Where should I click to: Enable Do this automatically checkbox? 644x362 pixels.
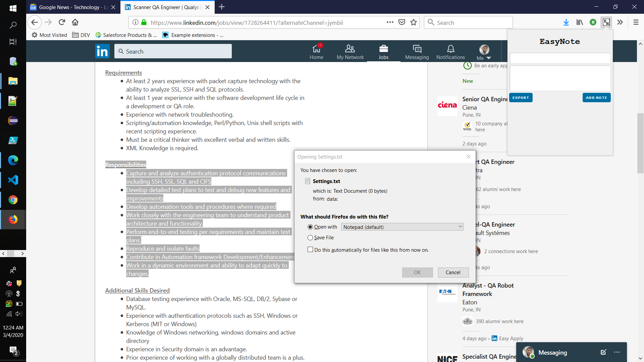[x=311, y=249]
